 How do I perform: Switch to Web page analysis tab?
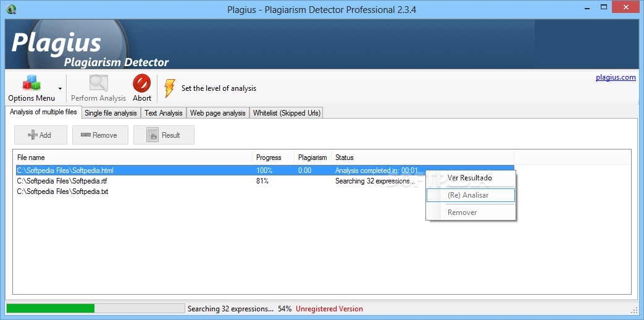click(218, 113)
